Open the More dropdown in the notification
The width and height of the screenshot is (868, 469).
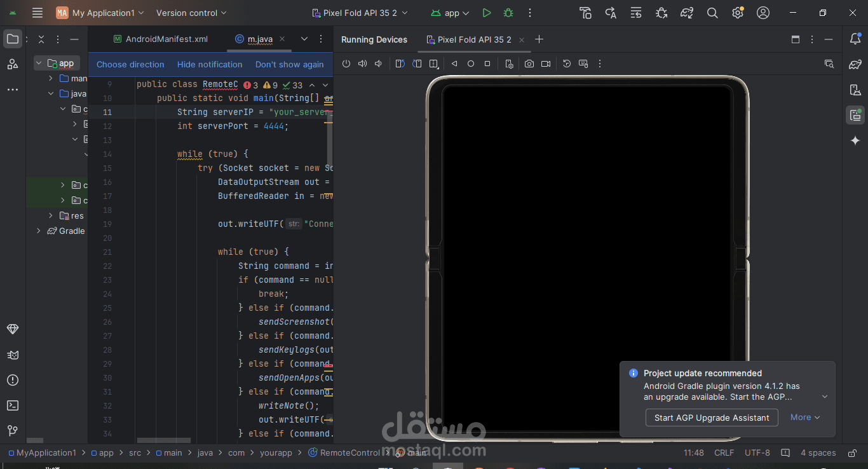[805, 418]
